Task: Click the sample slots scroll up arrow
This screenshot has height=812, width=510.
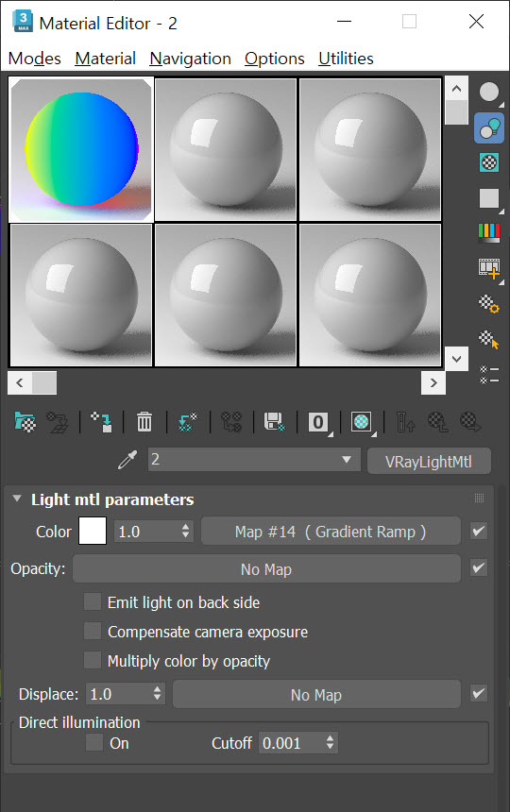Action: click(x=457, y=88)
